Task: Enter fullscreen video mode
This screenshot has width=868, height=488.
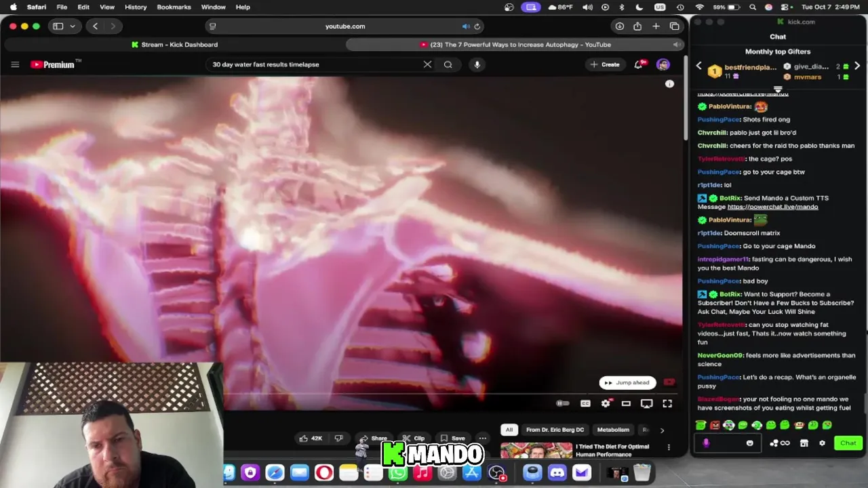Action: 667,403
